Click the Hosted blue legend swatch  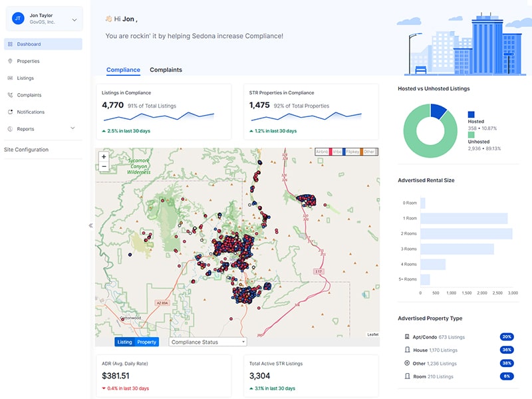(x=471, y=114)
